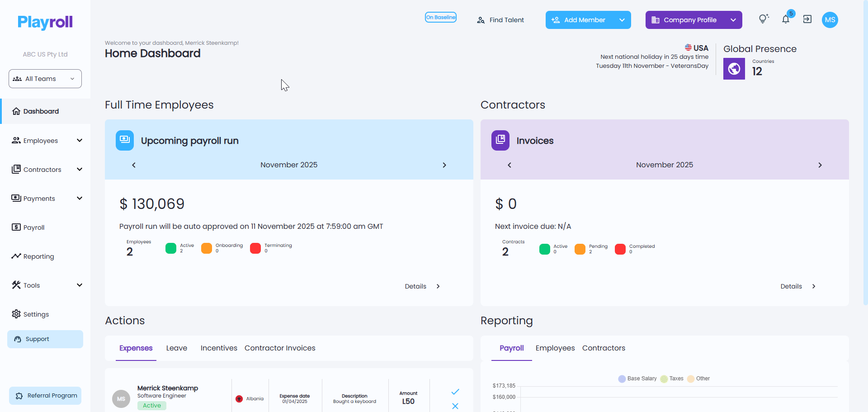Expand the Employees sidebar menu

80,140
